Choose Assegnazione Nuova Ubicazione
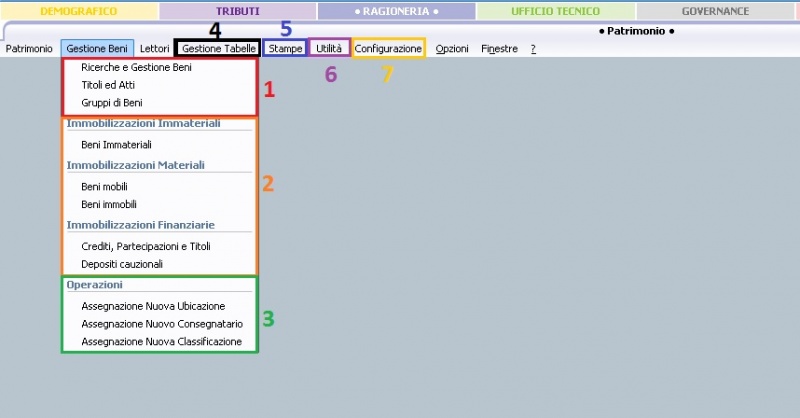This screenshot has width=800, height=418. 153,306
